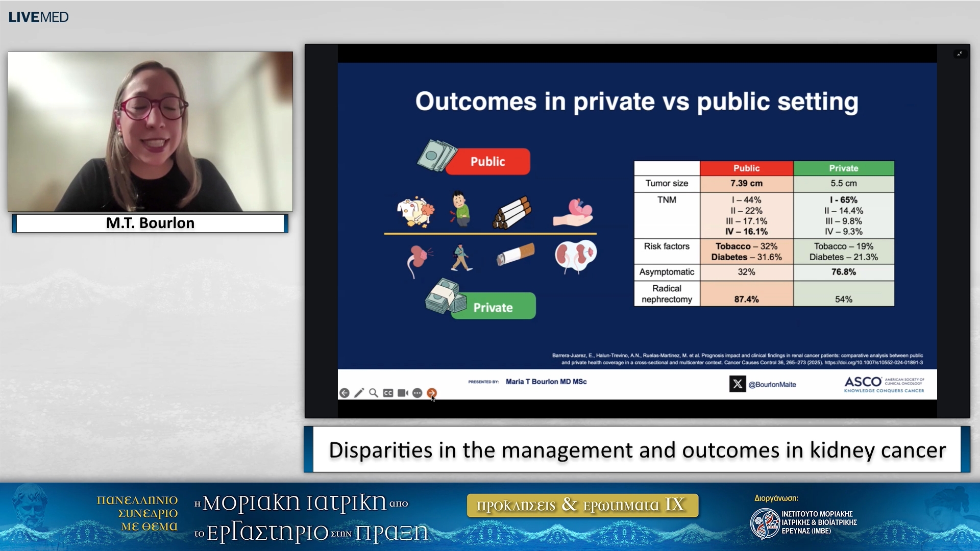Click the '5.5 cm' tumor size cell
The width and height of the screenshot is (980, 551).
click(x=844, y=184)
